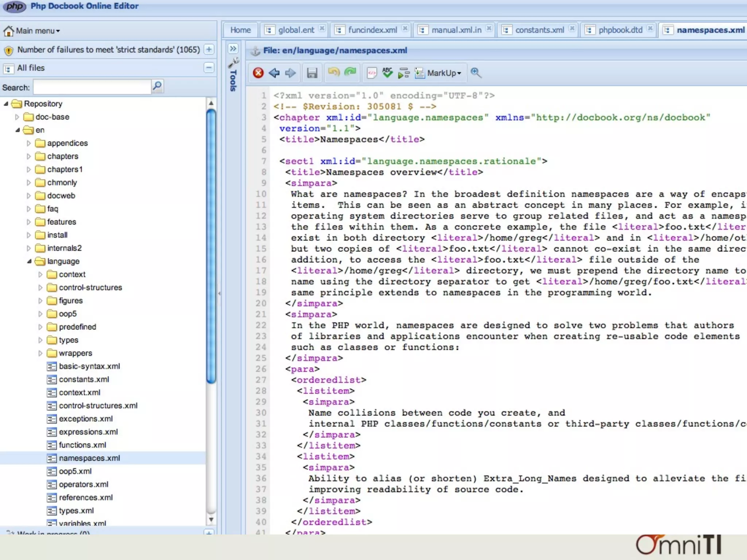
Task: Click the green redo arrow
Action: coord(350,72)
